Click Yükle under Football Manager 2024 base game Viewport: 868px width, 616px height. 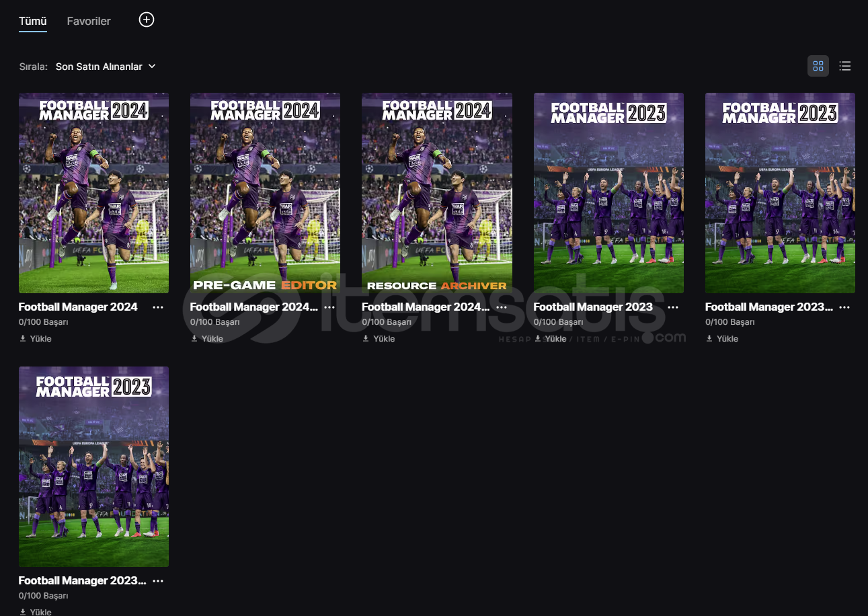pos(36,338)
